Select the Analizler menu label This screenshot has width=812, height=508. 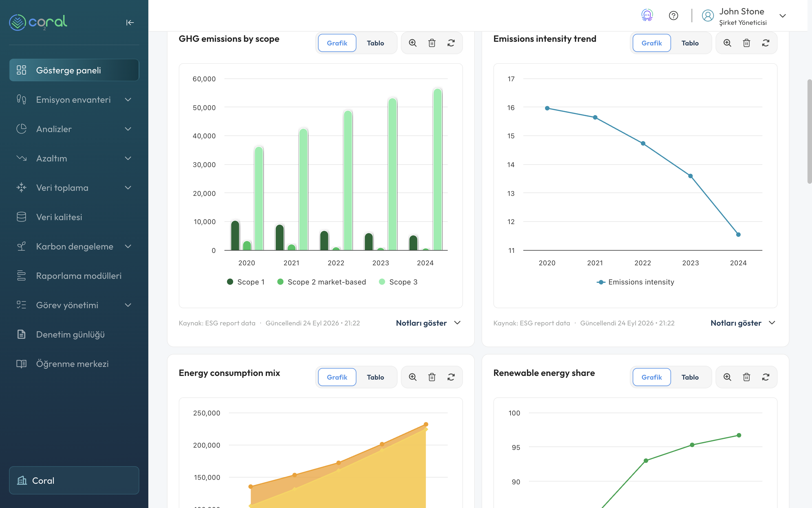(54, 129)
